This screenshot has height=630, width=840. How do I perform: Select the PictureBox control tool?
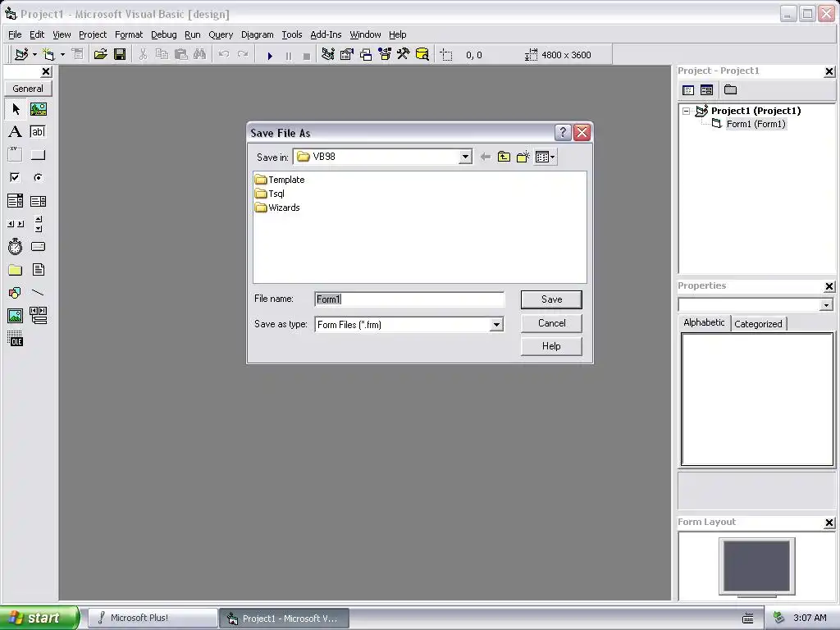38,109
